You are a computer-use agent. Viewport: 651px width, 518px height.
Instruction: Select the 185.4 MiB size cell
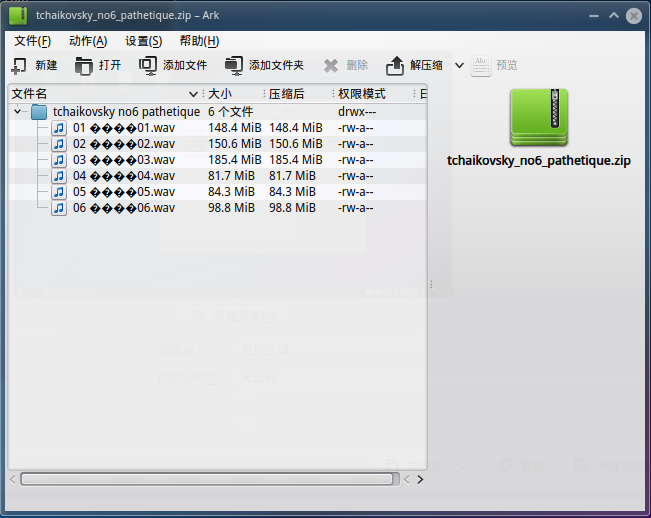pos(235,160)
